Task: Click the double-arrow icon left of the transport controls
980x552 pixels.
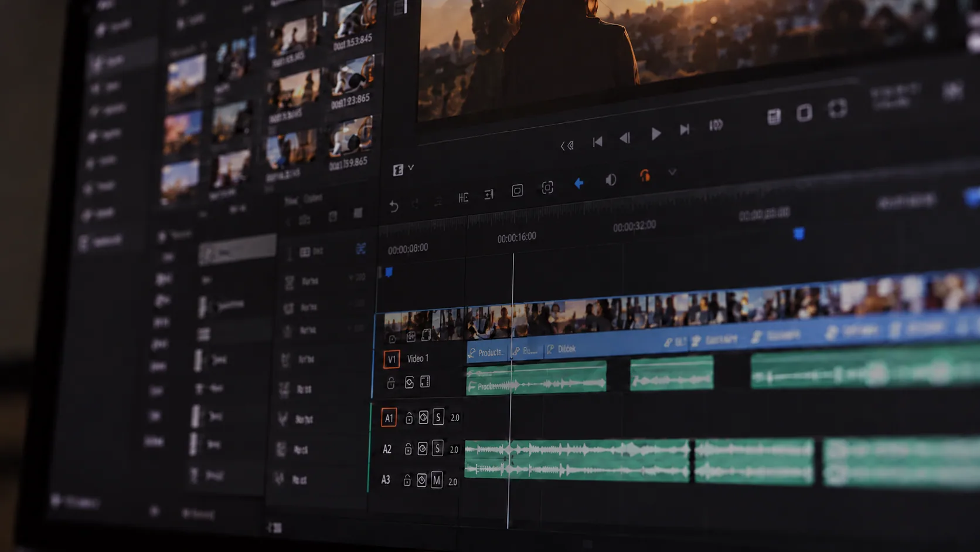Action: 567,145
